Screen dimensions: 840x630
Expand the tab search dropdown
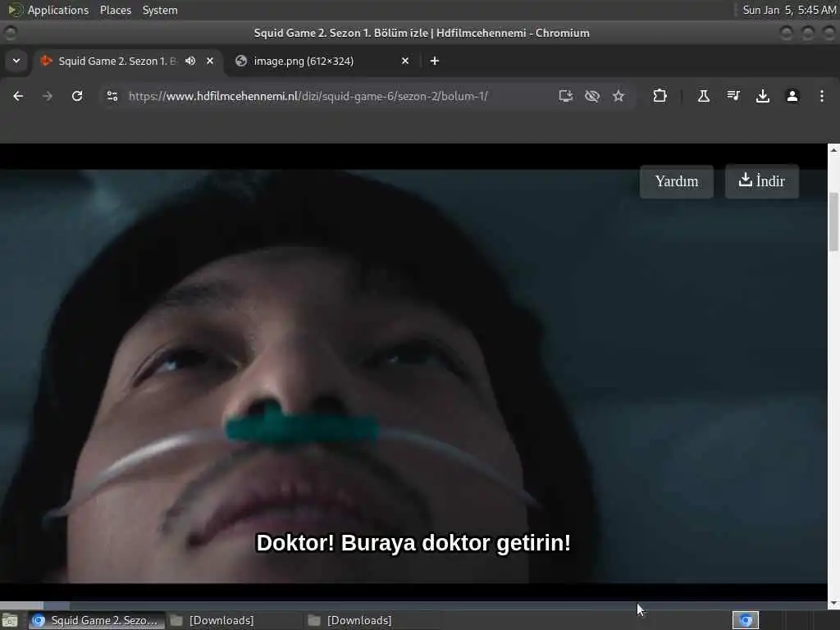click(x=16, y=61)
